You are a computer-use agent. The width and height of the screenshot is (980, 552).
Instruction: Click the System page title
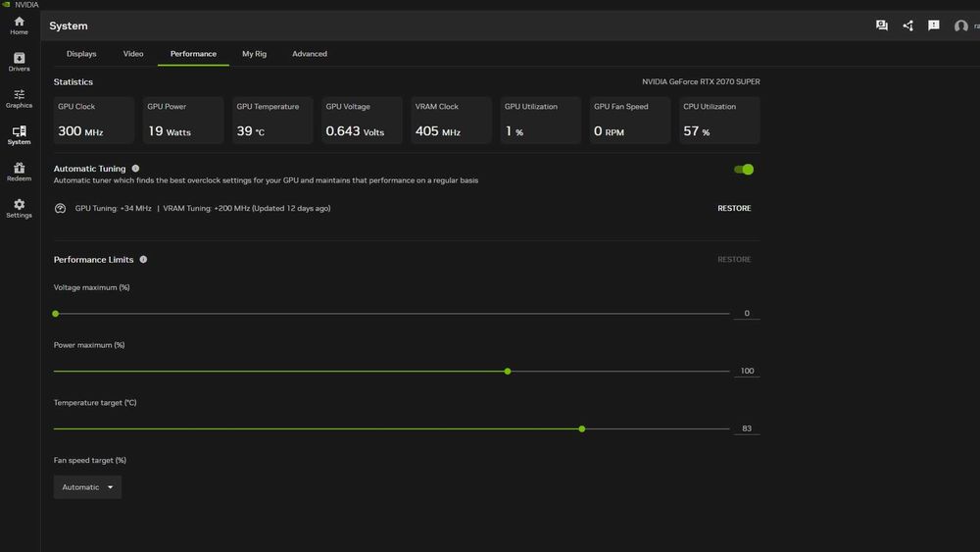[69, 25]
